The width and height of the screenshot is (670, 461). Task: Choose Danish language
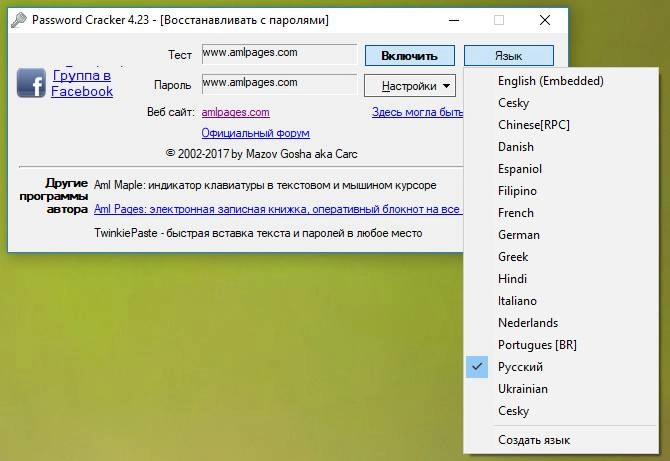pos(561,147)
